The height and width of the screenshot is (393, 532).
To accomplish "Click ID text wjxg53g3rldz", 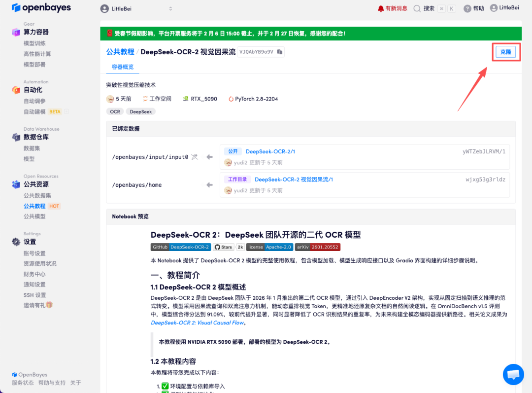I will coord(485,179).
